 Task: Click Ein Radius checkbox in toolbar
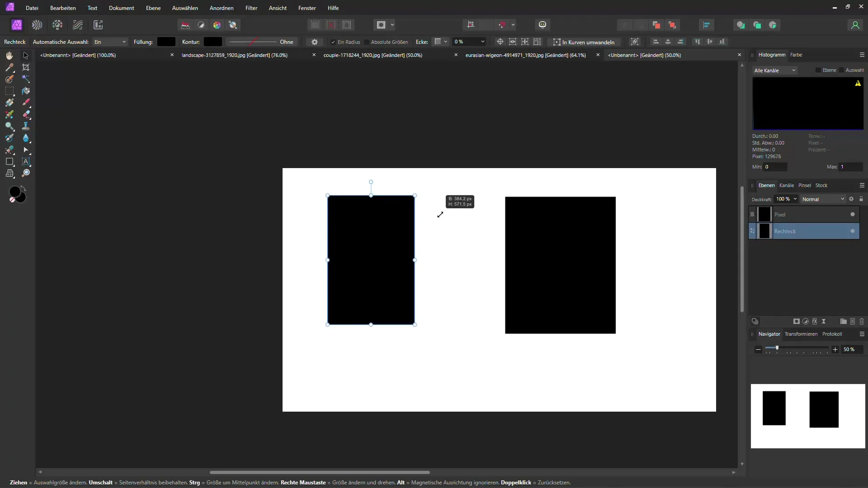pyautogui.click(x=333, y=42)
